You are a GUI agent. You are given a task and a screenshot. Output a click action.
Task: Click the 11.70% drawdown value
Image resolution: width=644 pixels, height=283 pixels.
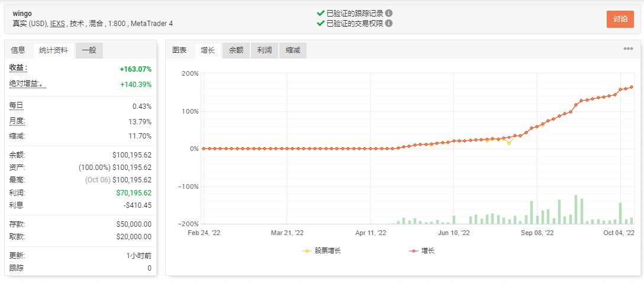click(x=140, y=136)
